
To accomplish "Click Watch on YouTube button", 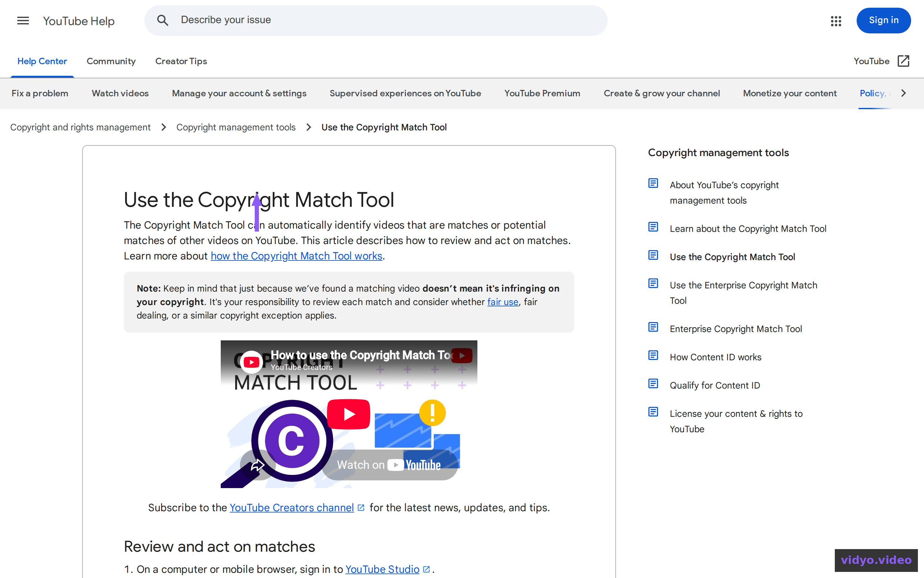I will point(389,465).
